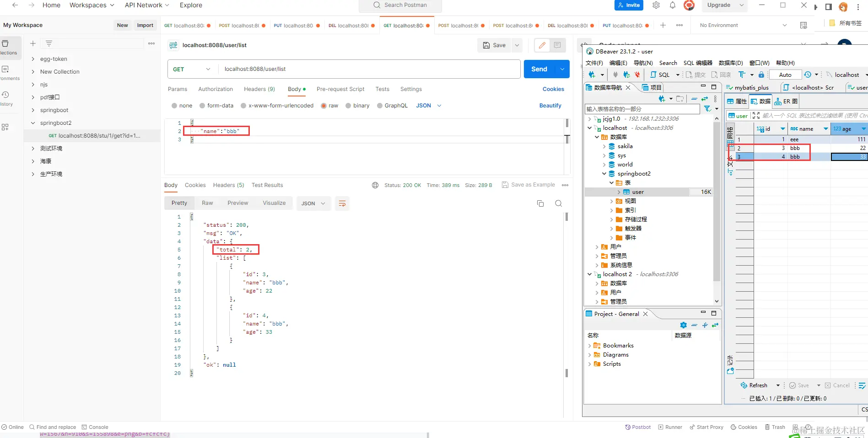
Task: Copy response body using copy icon
Action: tap(540, 203)
